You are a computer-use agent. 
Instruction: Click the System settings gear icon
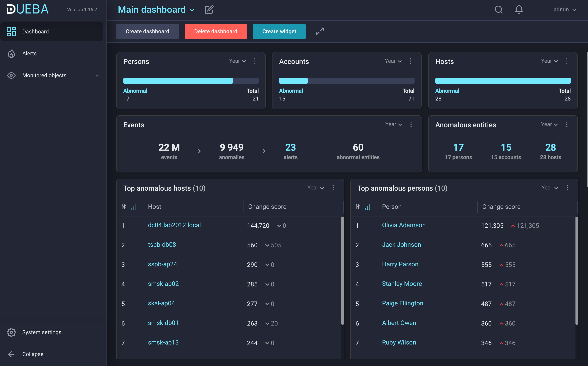(11, 332)
